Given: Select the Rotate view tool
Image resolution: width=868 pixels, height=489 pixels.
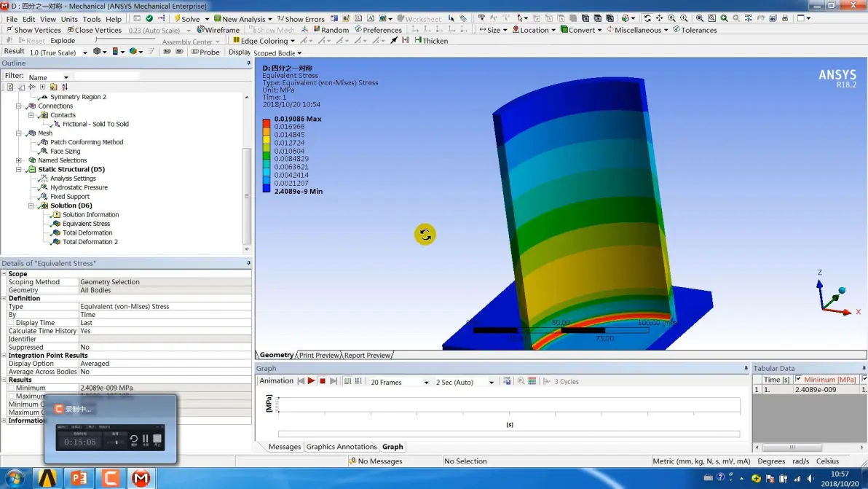Looking at the screenshot, I should pos(647,18).
